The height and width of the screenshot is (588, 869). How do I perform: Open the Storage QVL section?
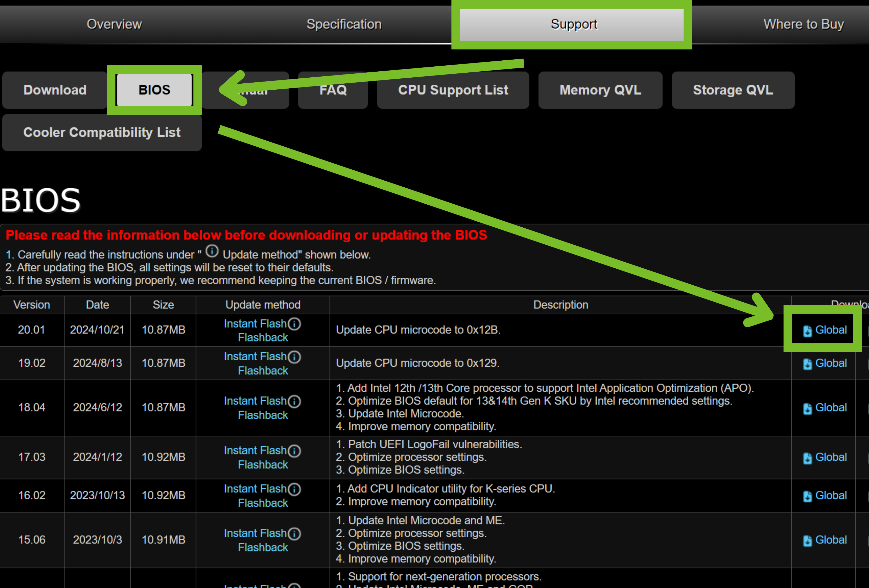pyautogui.click(x=733, y=90)
